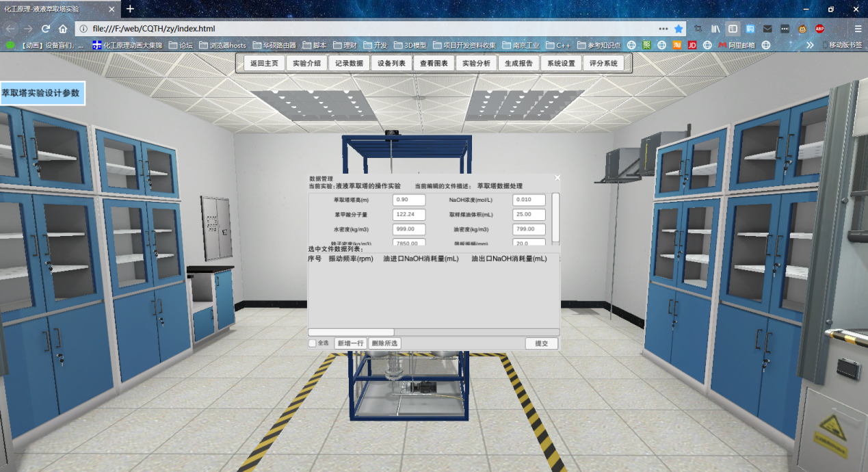Screen dimensions: 868x472
Task: Expand the 浏览器hosts bookmark folder
Action: point(222,45)
